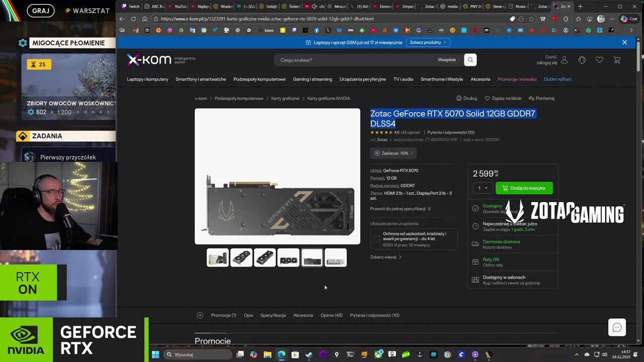This screenshot has height=362, width=644.
Task: Click the (43 opinie) rating link
Action: pyautogui.click(x=410, y=133)
